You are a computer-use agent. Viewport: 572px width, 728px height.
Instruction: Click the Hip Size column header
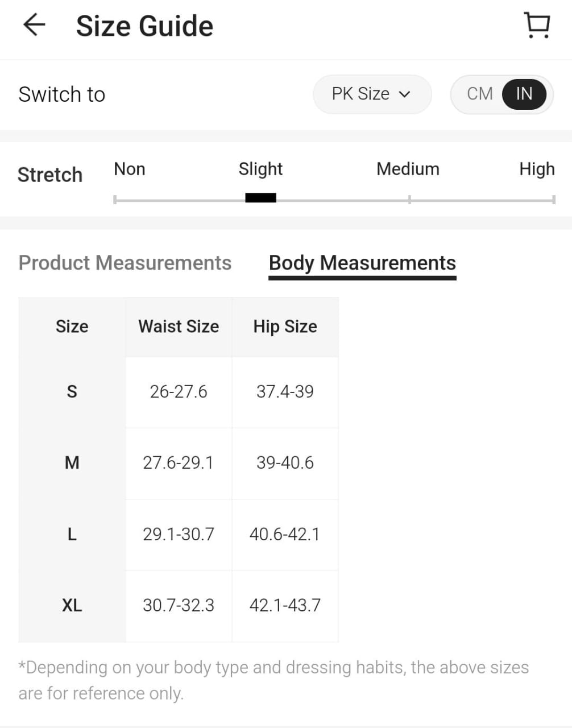[285, 326]
